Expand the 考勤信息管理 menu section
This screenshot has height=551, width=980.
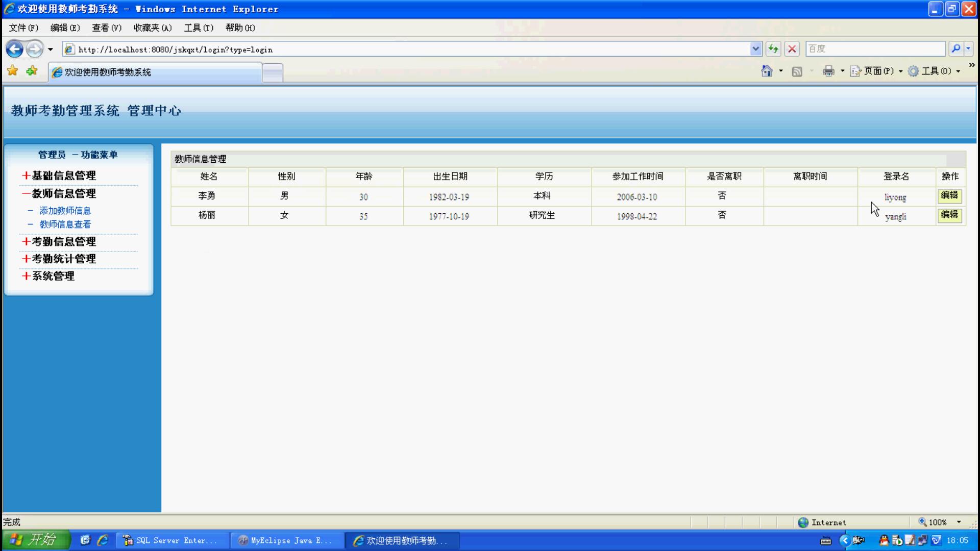(x=59, y=241)
